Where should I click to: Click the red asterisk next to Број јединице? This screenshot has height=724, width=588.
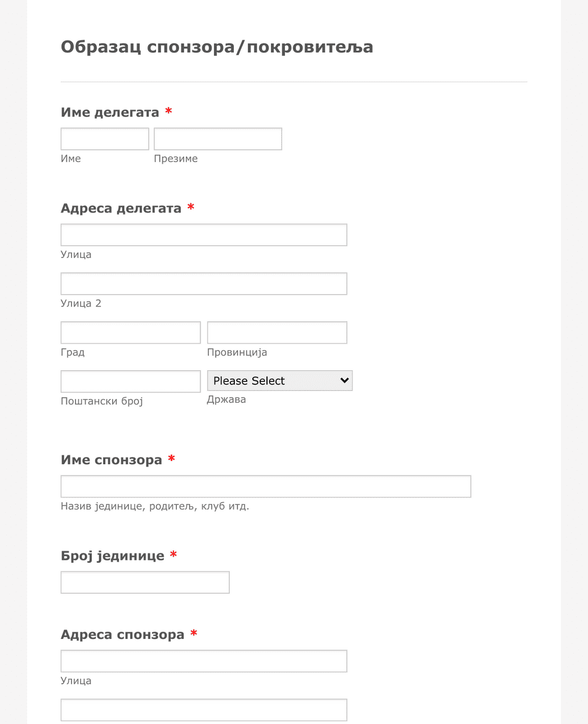coord(173,555)
